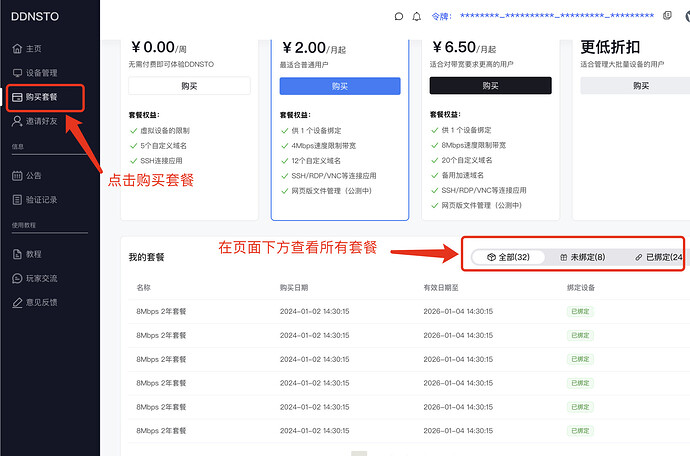Open 玩家交流 community chat
690x456 pixels.
click(x=41, y=278)
